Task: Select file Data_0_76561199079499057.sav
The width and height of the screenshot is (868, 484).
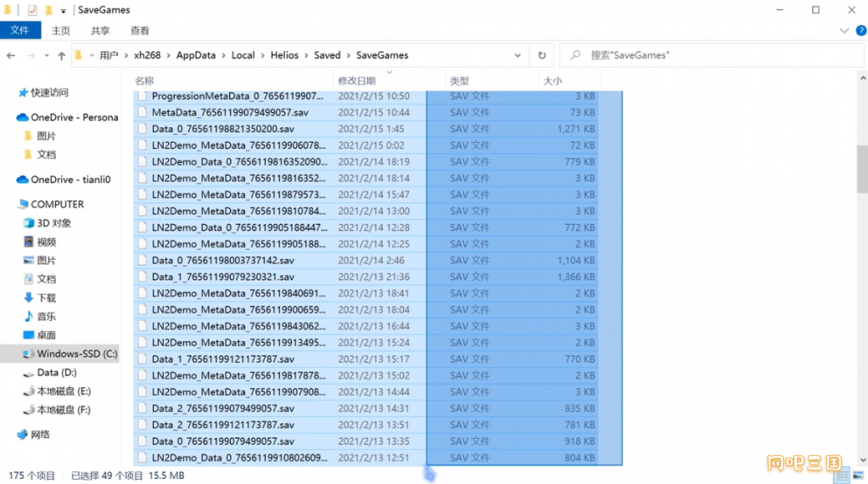Action: coord(223,442)
